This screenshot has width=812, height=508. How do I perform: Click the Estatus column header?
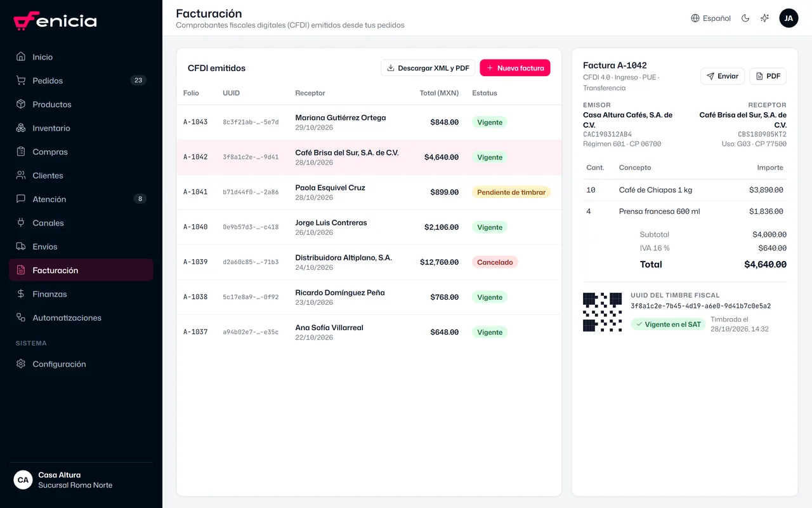click(485, 93)
